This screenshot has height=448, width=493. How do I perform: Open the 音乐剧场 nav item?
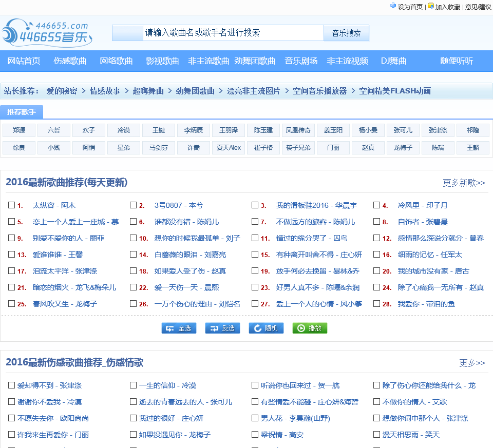[x=301, y=61]
